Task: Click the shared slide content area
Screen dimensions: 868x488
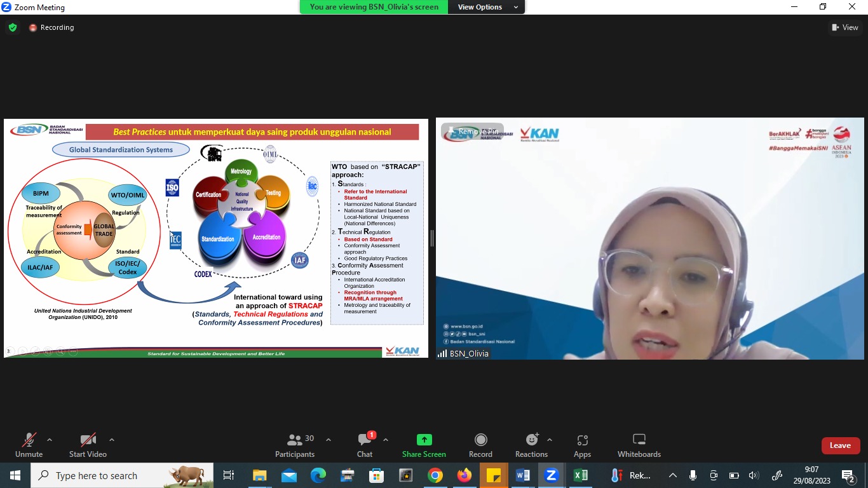Action: pos(216,238)
